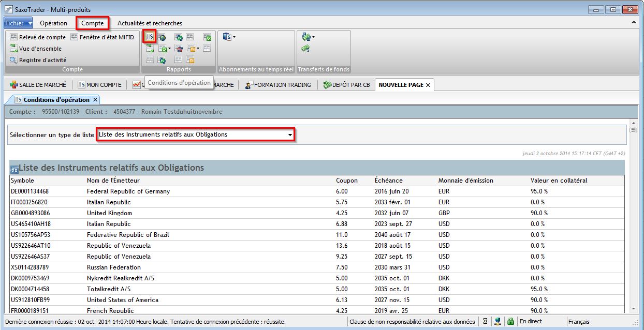Open Fenêtre d'état MiFID
644x330 pixels.
102,37
